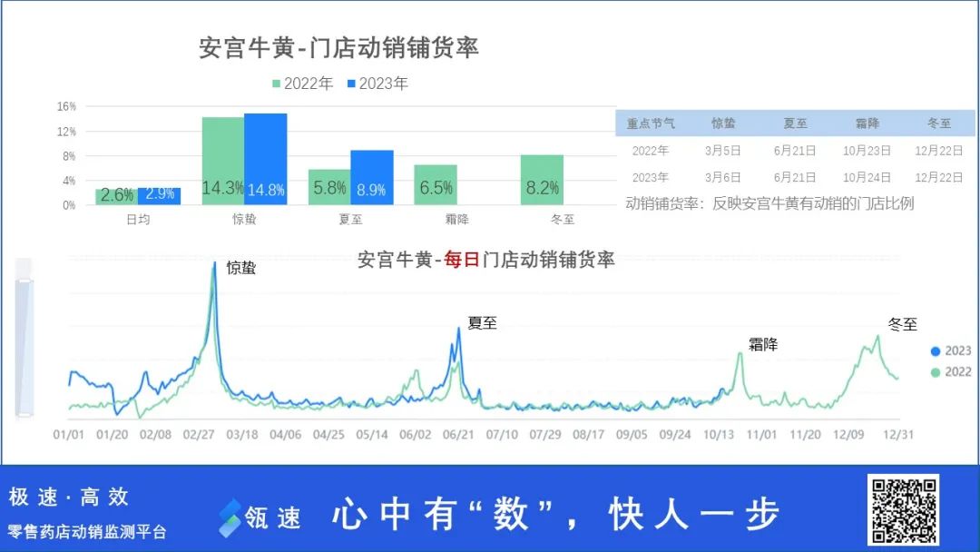Viewport: 980px width, 552px height.
Task: Select the 6.5% 霜降 bar
Action: pos(436,185)
